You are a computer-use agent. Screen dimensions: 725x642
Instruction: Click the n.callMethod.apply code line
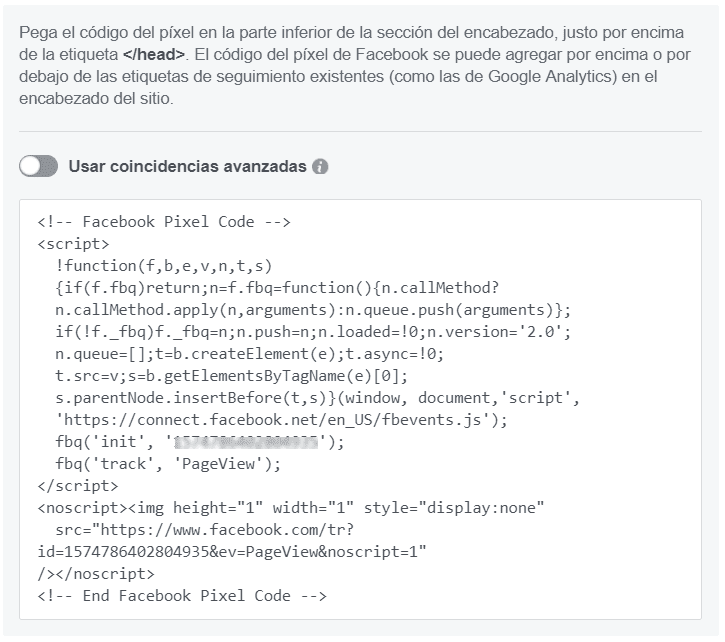coord(313,310)
